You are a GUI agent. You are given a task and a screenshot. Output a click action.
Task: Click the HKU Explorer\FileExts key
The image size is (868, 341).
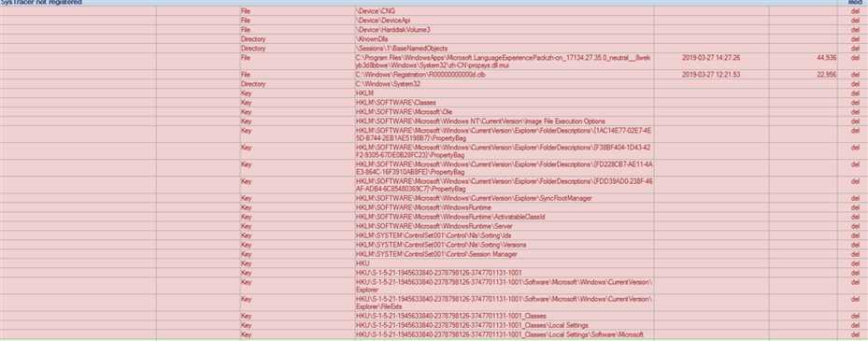click(x=504, y=303)
